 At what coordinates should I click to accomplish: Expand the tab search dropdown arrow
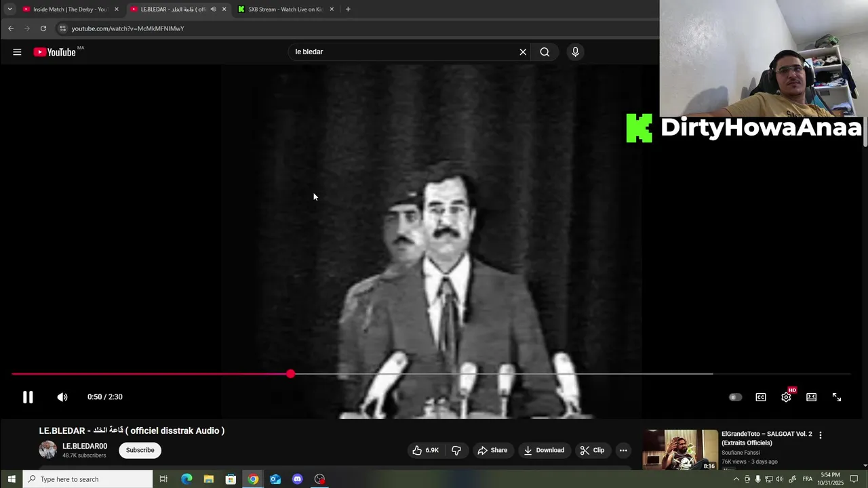coord(9,9)
